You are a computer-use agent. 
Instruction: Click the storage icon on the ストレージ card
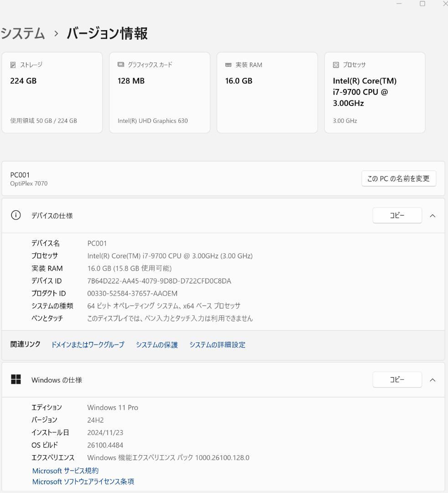tap(12, 64)
